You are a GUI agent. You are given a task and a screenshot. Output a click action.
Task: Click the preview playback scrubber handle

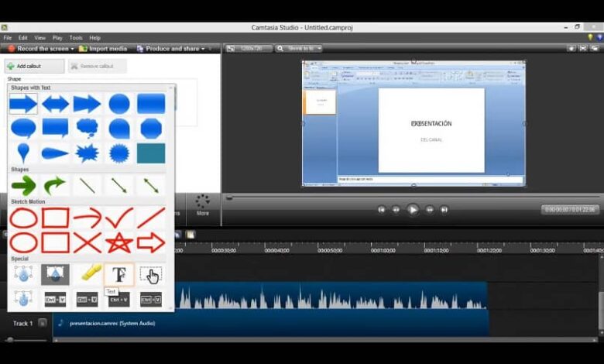tap(229, 197)
